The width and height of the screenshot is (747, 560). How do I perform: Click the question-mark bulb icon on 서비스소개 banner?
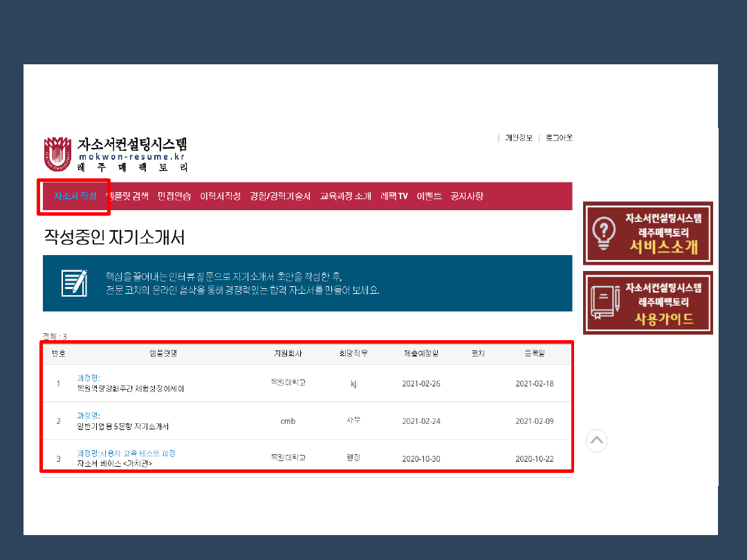[605, 233]
